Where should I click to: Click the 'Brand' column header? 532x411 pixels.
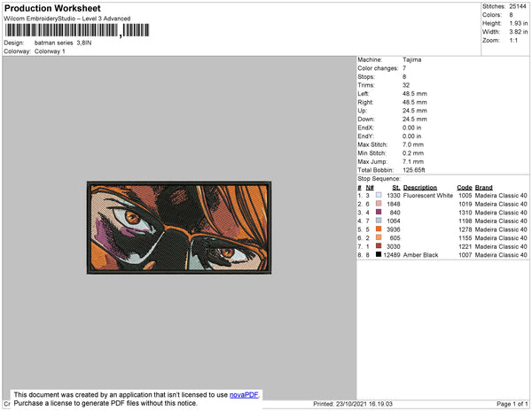click(x=484, y=188)
